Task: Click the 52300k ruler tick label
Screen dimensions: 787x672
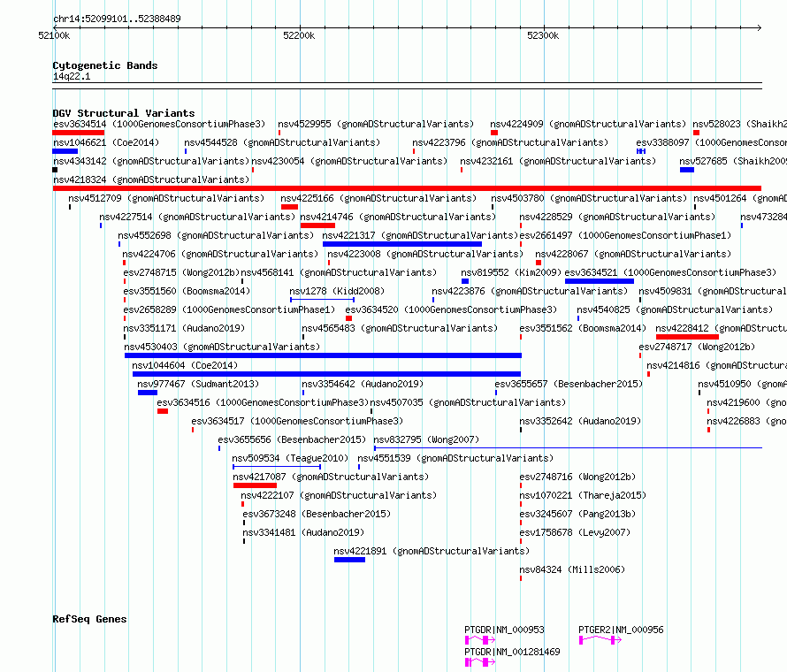Action: pos(543,35)
